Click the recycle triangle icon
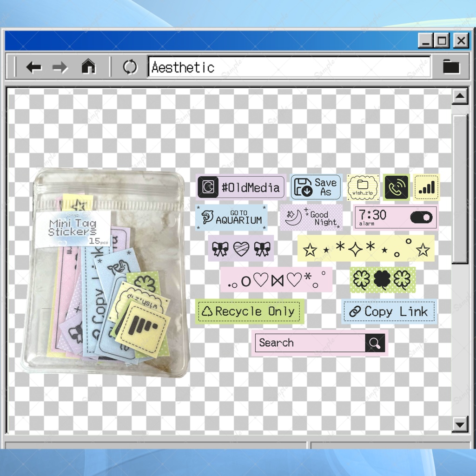This screenshot has height=476, width=476. pyautogui.click(x=207, y=311)
